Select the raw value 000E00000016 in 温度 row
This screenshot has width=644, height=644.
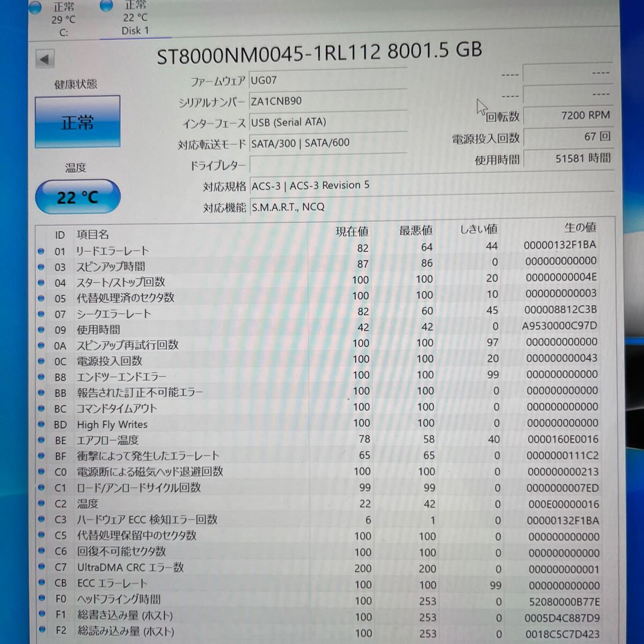pos(564,504)
